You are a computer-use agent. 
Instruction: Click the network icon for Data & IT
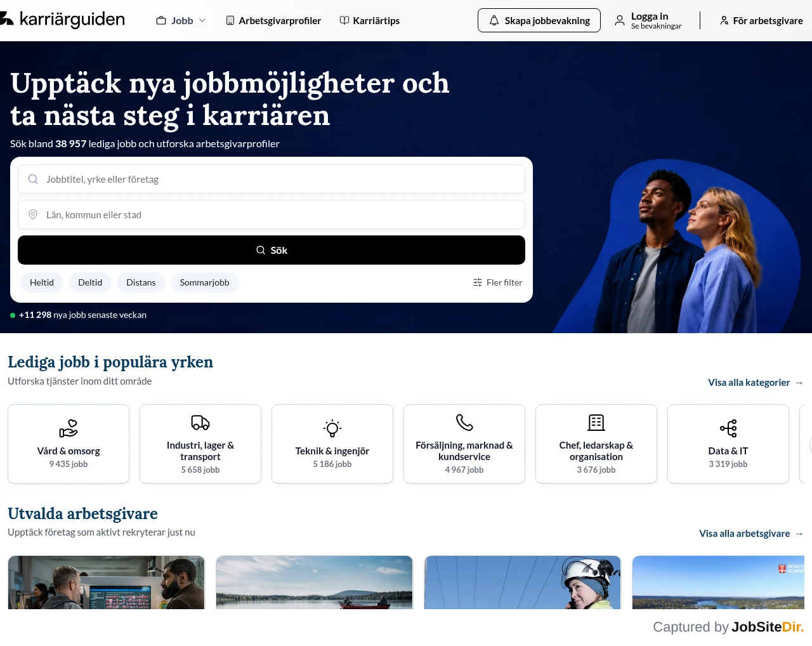click(x=728, y=428)
